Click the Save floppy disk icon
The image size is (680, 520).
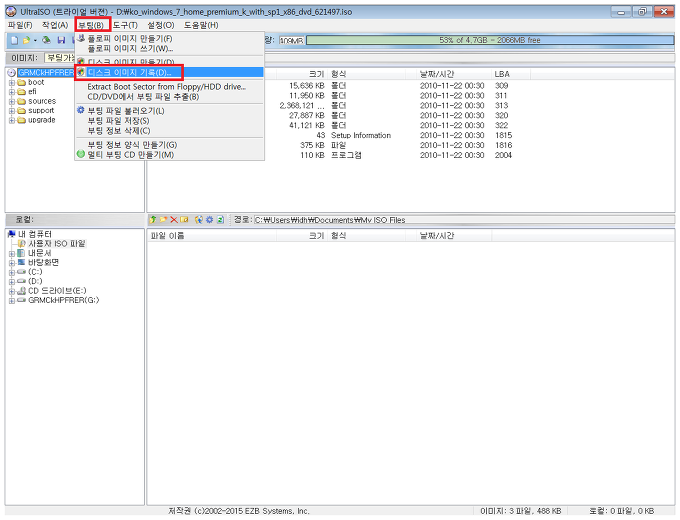click(61, 40)
